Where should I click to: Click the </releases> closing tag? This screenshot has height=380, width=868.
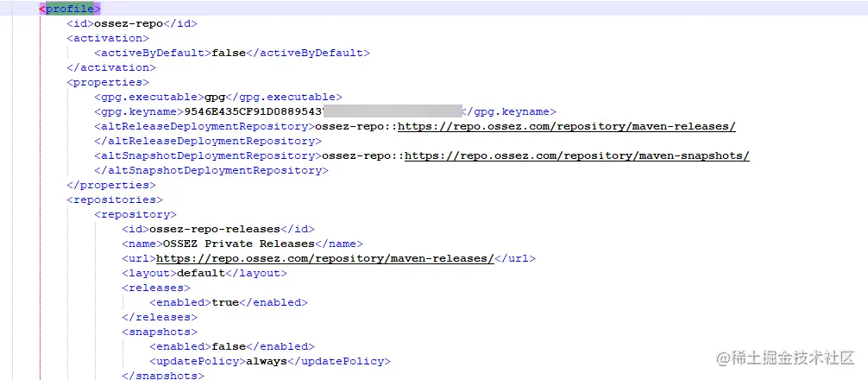pyautogui.click(x=160, y=317)
